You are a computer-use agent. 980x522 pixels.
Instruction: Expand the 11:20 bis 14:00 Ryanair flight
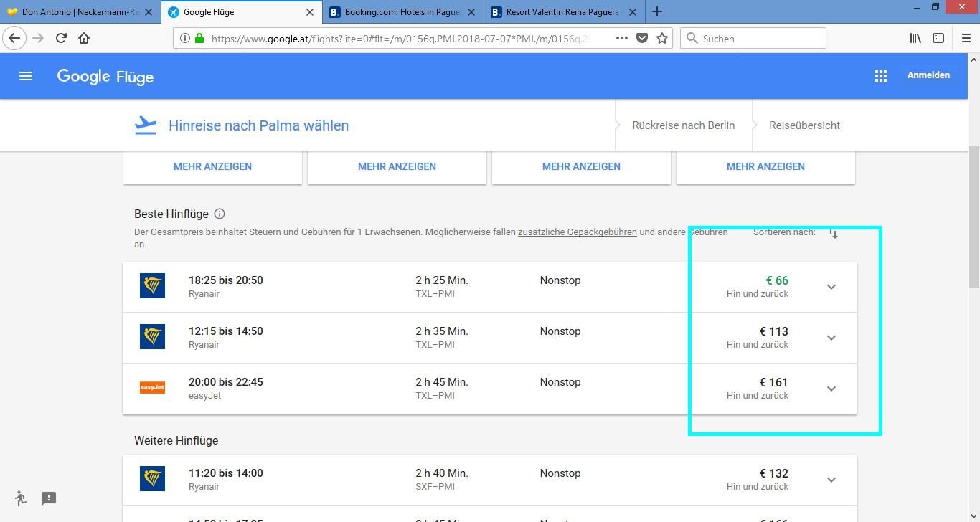pos(831,480)
